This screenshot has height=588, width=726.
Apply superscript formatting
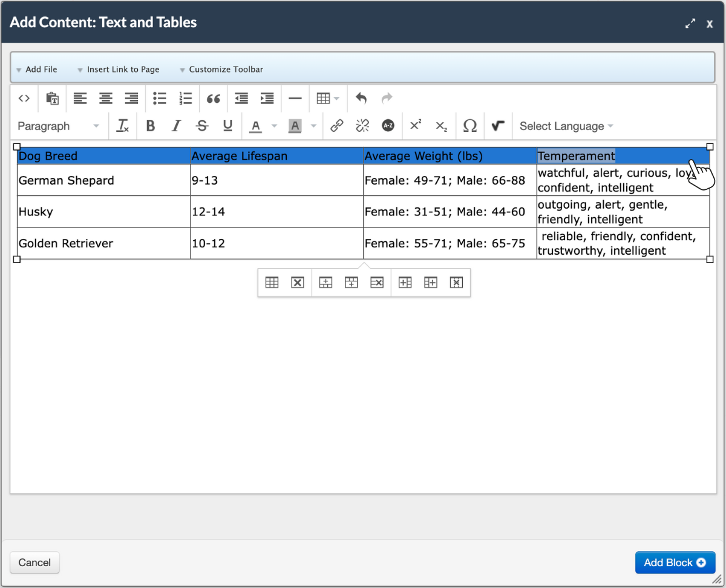(x=416, y=126)
